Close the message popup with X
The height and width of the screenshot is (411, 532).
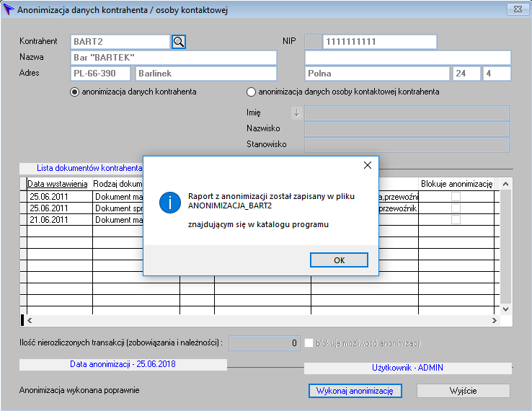coord(367,165)
